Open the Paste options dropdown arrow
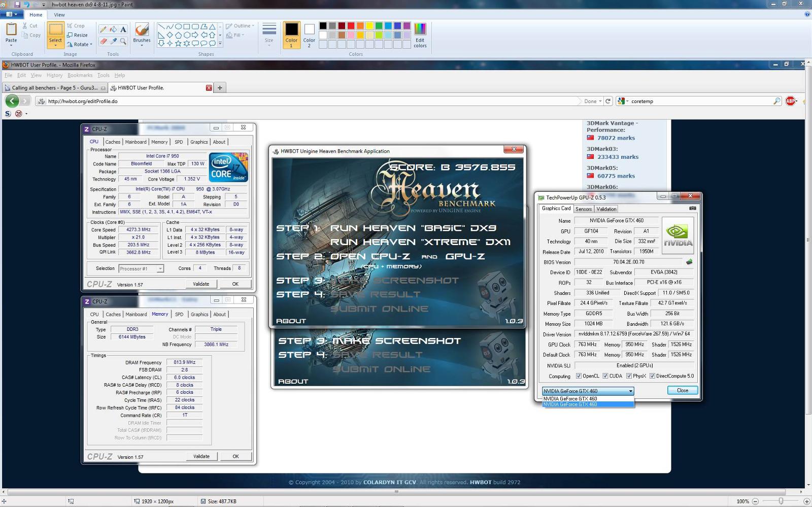812x507 pixels. pos(11,45)
